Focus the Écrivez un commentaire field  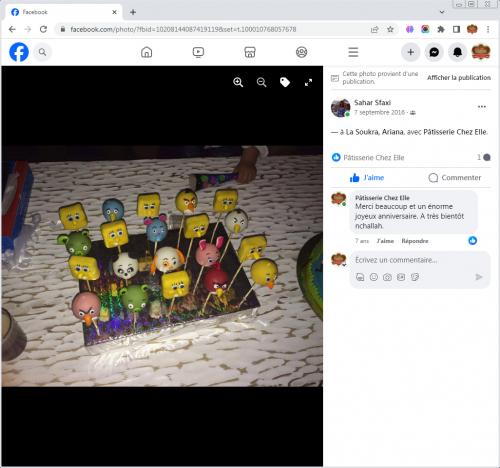[419, 260]
